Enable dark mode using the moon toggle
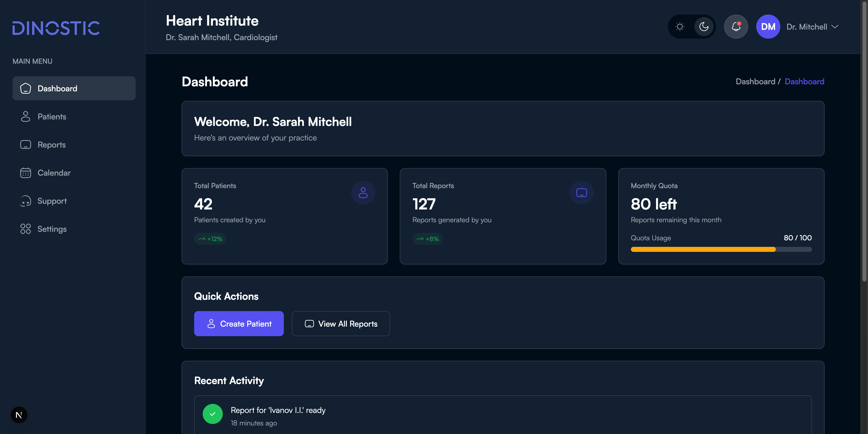 (703, 27)
